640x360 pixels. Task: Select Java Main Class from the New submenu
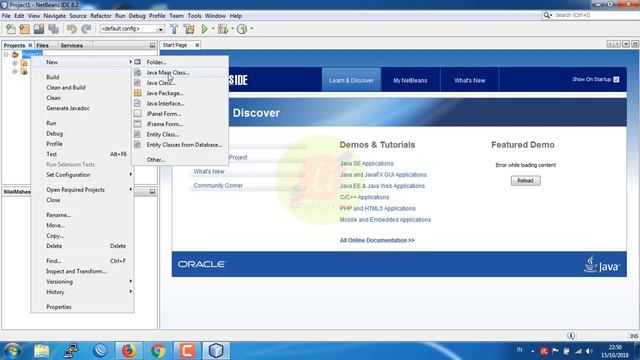(x=180, y=72)
